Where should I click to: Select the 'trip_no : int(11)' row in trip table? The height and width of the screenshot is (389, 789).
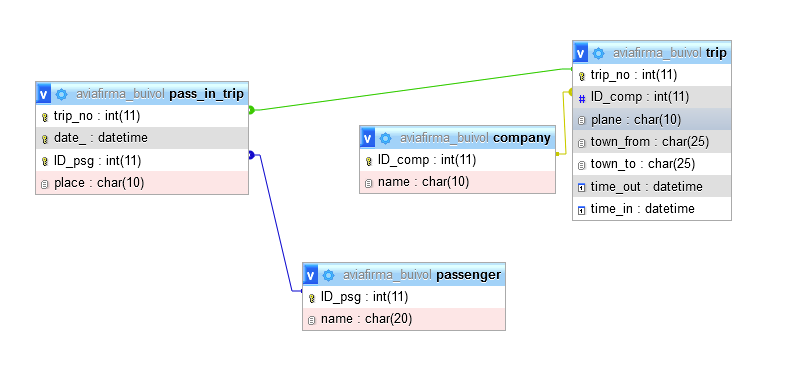[652, 75]
